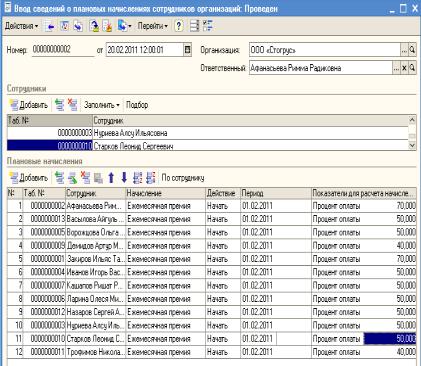Click the gray icon before the up arrow
Screen dimensions: 421x366
point(98,178)
